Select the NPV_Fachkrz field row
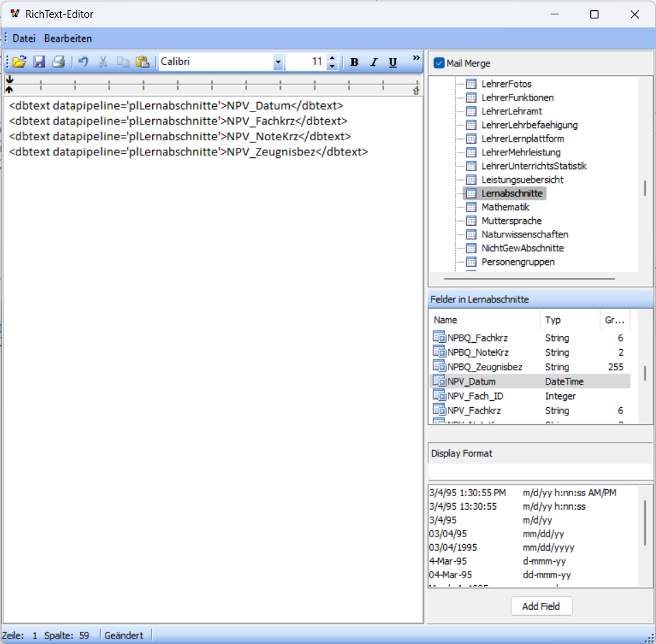The height and width of the screenshot is (644, 656). (x=529, y=411)
